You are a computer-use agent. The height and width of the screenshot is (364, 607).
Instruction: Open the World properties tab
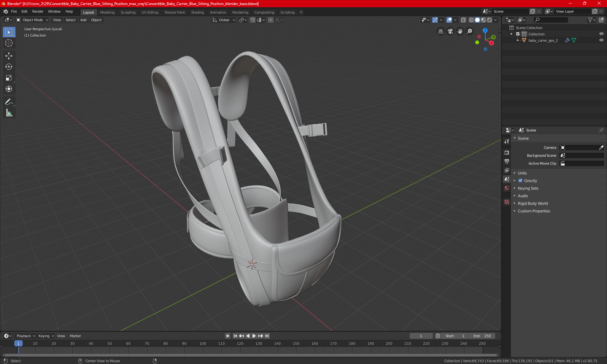tap(507, 188)
